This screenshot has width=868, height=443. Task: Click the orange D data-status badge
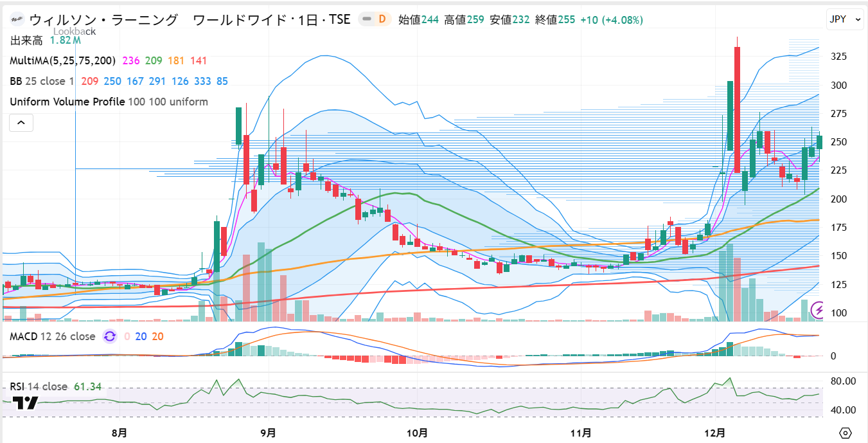click(x=382, y=19)
